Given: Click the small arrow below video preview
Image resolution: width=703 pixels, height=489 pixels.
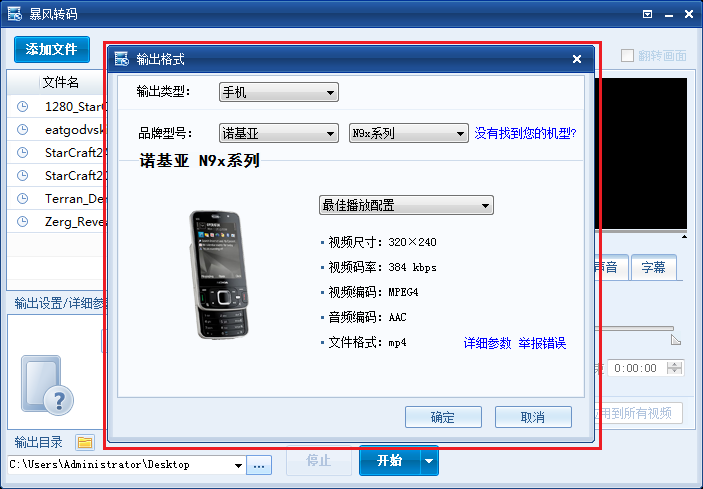Looking at the screenshot, I should pyautogui.click(x=684, y=237).
